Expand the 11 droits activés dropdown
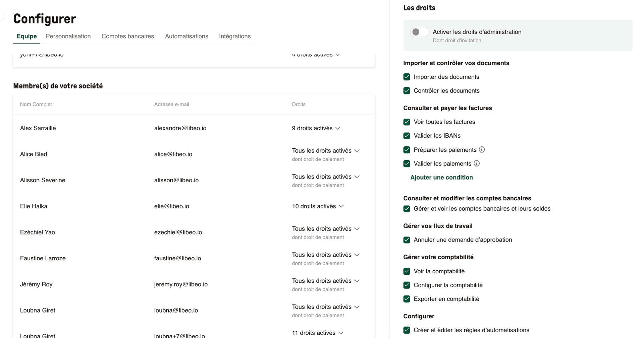Viewport: 644px width, 338px height. tap(318, 333)
